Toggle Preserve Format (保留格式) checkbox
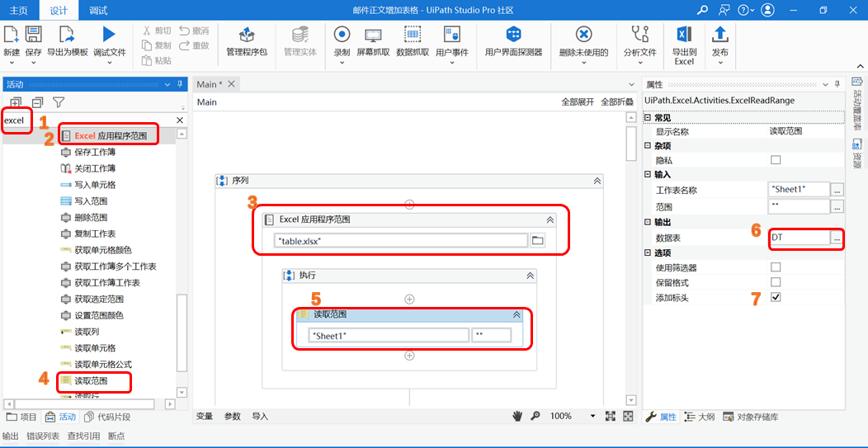The height and width of the screenshot is (448, 868). pos(776,282)
